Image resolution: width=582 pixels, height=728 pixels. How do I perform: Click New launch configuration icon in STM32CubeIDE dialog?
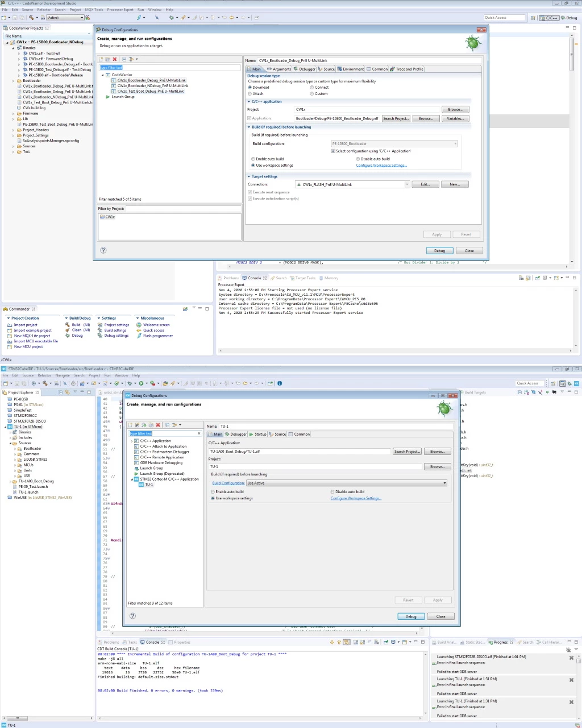(130, 425)
